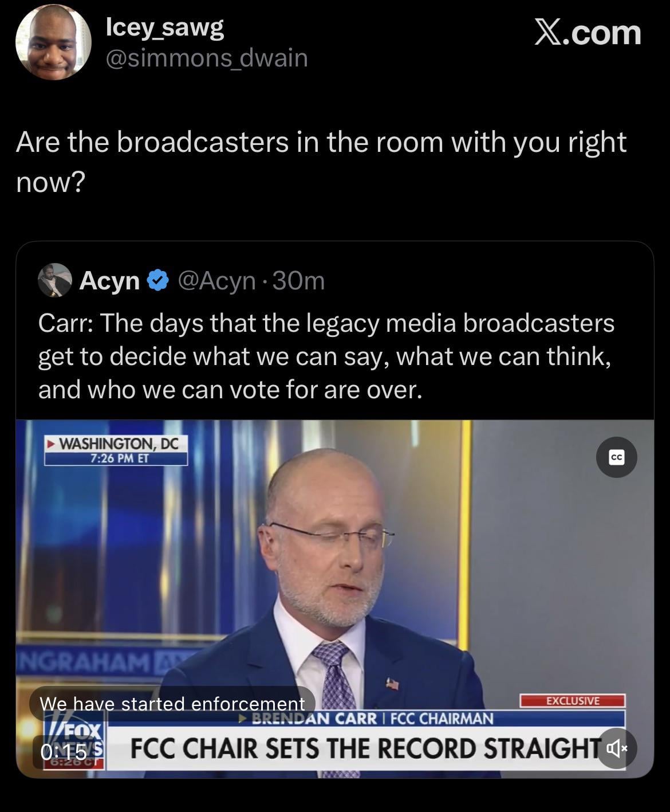Click the red EXCLUSIVE banner in the video
670x812 pixels.
tap(572, 700)
